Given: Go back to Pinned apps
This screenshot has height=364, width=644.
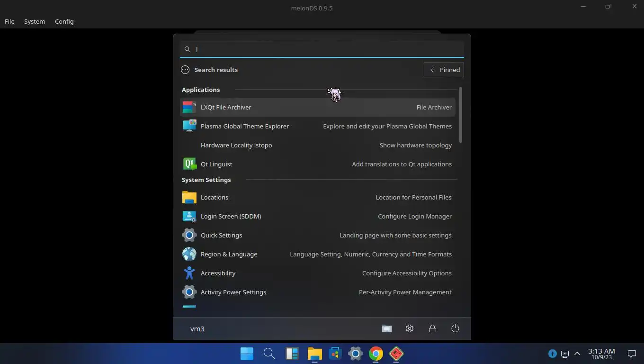Looking at the screenshot, I should tap(444, 70).
